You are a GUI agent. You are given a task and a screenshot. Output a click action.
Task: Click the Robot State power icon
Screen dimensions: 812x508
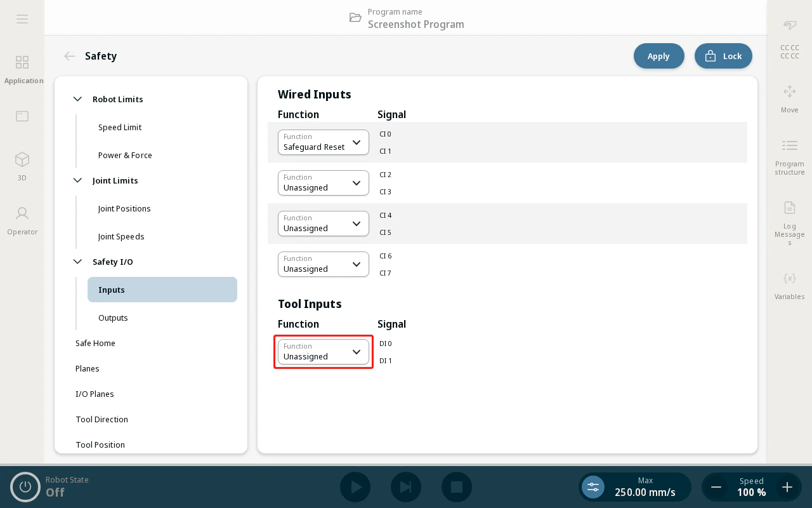pos(25,487)
